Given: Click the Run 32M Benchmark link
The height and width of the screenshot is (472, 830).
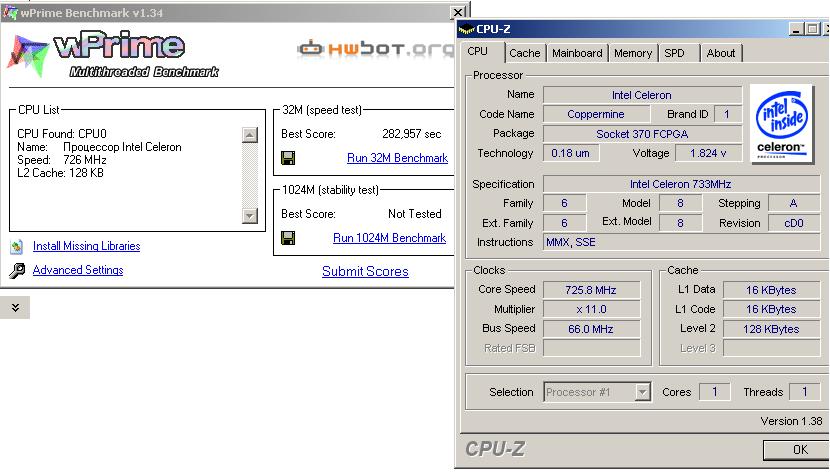Looking at the screenshot, I should tap(398, 158).
